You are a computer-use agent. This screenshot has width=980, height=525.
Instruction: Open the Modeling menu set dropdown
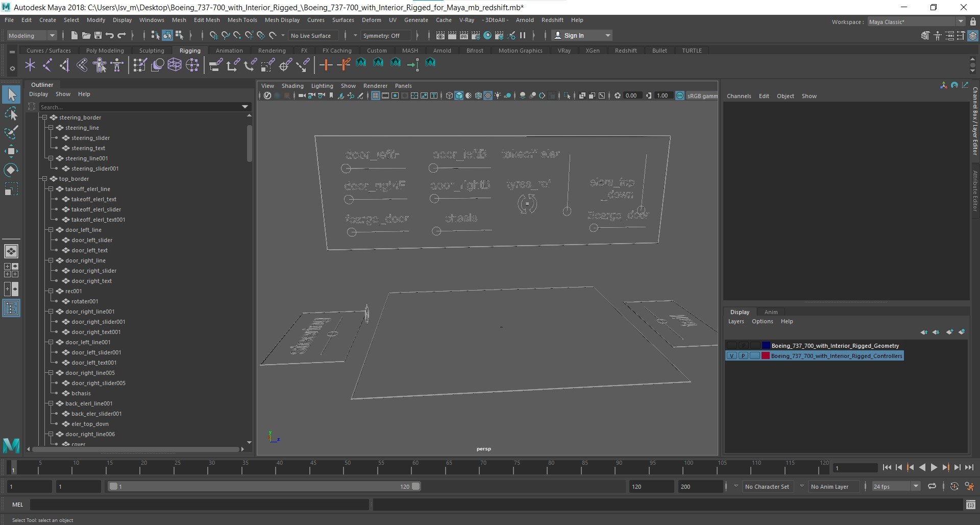pyautogui.click(x=31, y=36)
